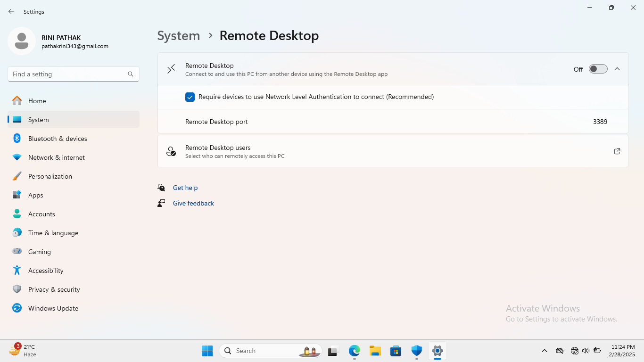This screenshot has width=644, height=362.
Task: Click the Give feedback link
Action: pyautogui.click(x=193, y=203)
